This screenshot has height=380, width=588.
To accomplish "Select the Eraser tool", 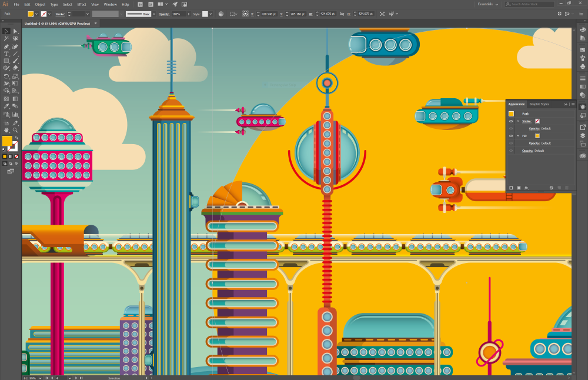I will click(x=15, y=68).
